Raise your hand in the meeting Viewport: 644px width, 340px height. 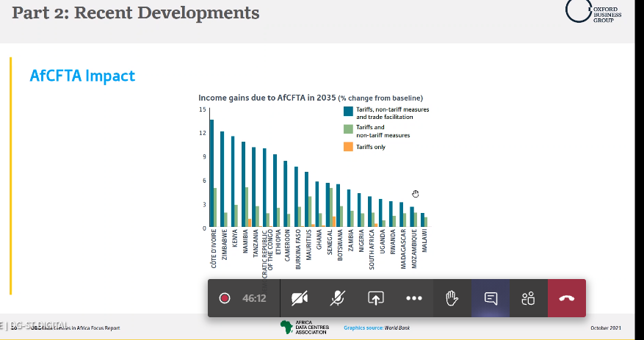click(x=452, y=298)
